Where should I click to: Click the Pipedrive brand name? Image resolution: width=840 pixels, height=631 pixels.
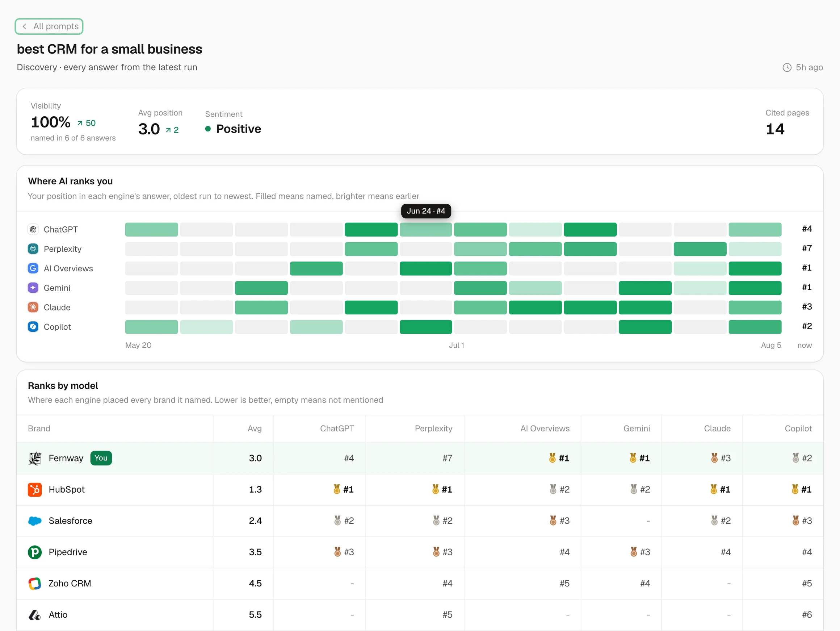68,552
